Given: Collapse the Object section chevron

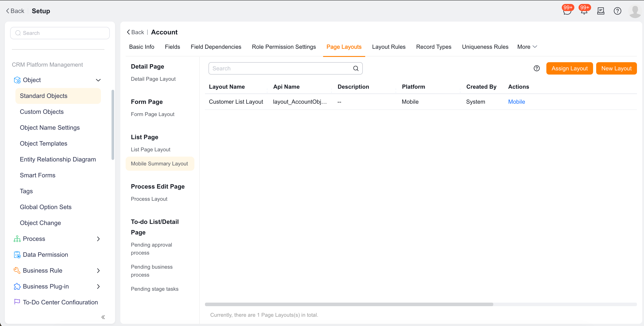Looking at the screenshot, I should coord(98,80).
